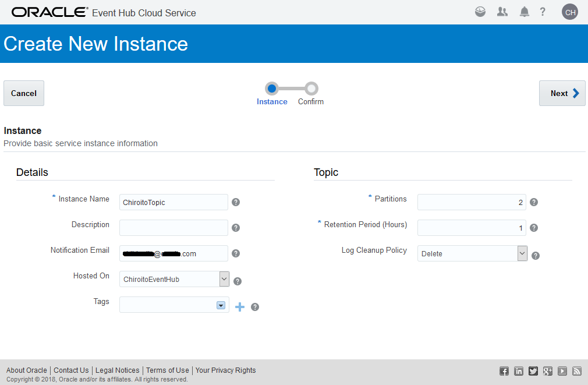This screenshot has width=588, height=385.
Task: Click the Cancel button
Action: tap(24, 93)
